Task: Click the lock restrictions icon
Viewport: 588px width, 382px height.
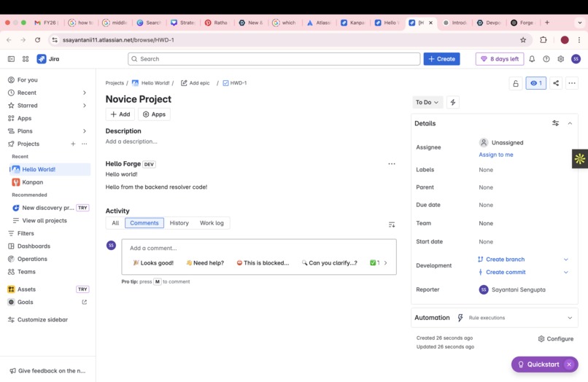Action: point(516,83)
